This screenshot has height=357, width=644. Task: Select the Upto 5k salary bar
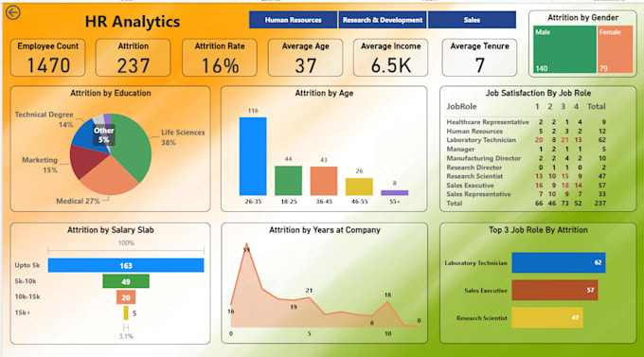click(x=126, y=265)
